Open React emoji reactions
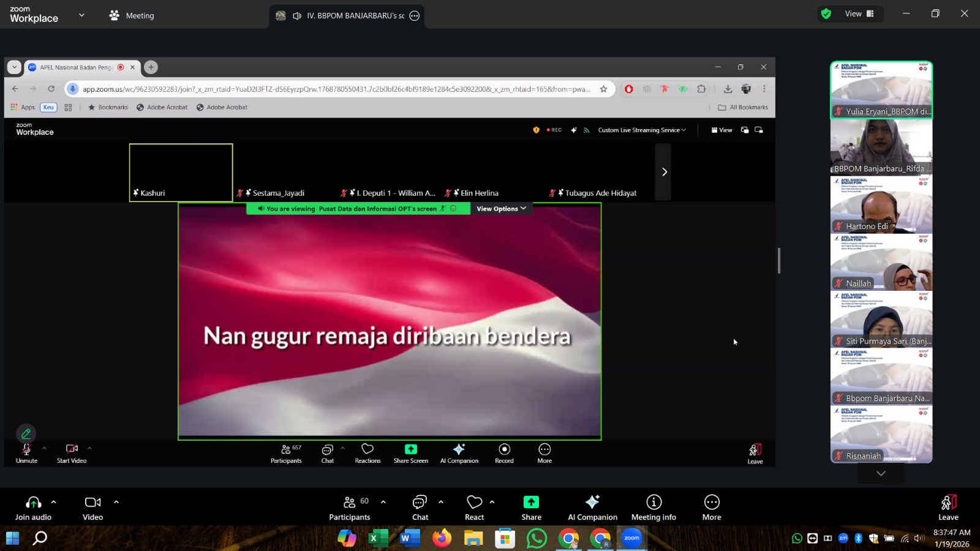Screen dimensions: 980x551 (x=474, y=508)
